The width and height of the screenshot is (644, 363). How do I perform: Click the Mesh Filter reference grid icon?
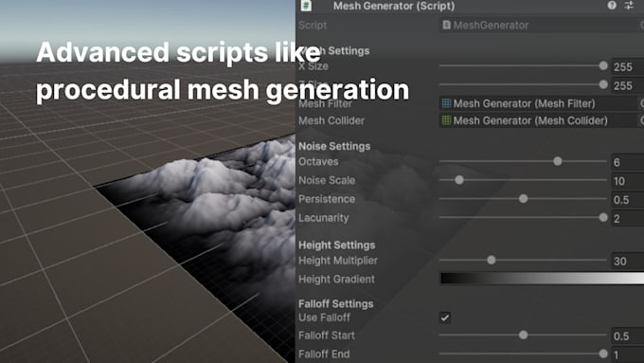tap(446, 103)
